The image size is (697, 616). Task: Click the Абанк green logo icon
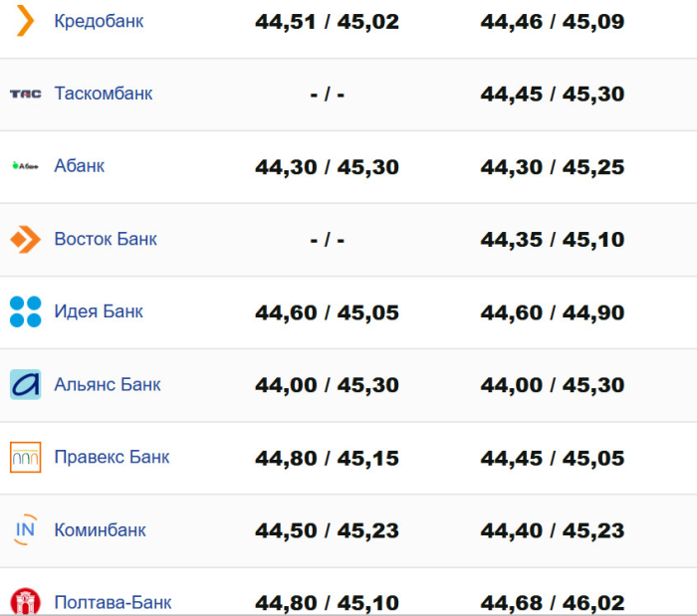coord(26,166)
